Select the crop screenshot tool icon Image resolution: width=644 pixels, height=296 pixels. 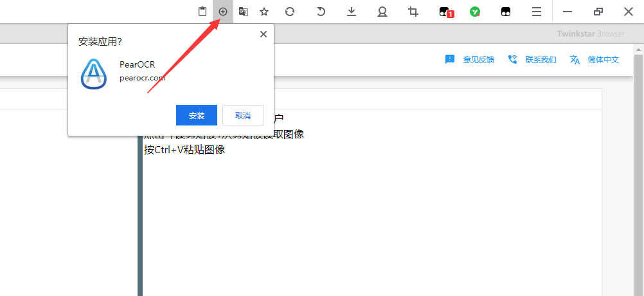[x=413, y=12]
